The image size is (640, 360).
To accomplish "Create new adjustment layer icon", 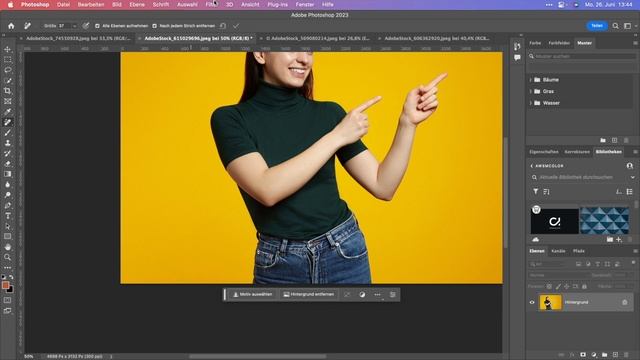I will [x=594, y=355].
